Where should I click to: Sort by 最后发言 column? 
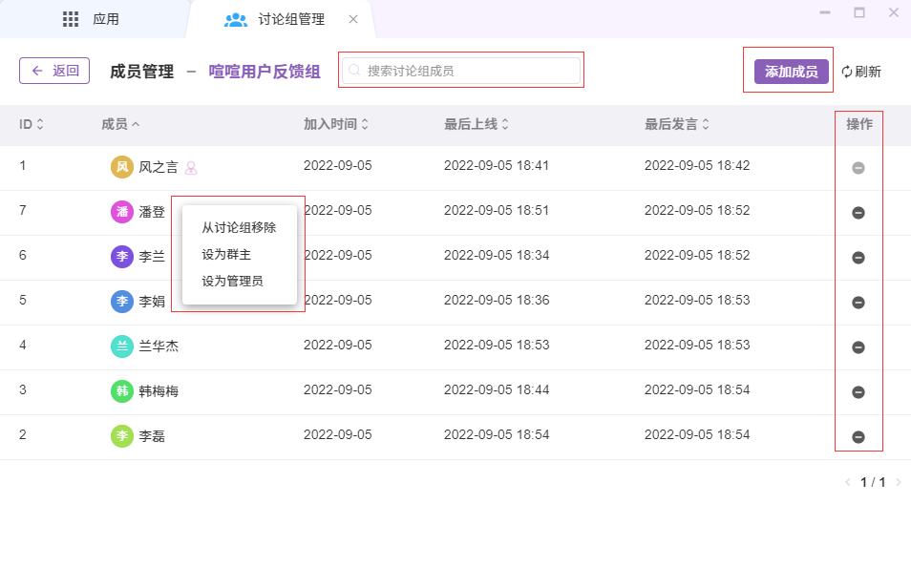(677, 124)
